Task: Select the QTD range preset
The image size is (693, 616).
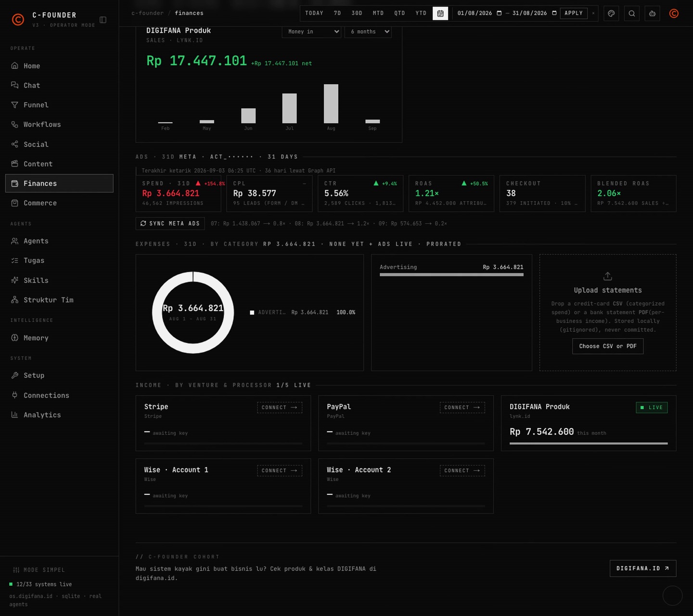Action: [400, 13]
